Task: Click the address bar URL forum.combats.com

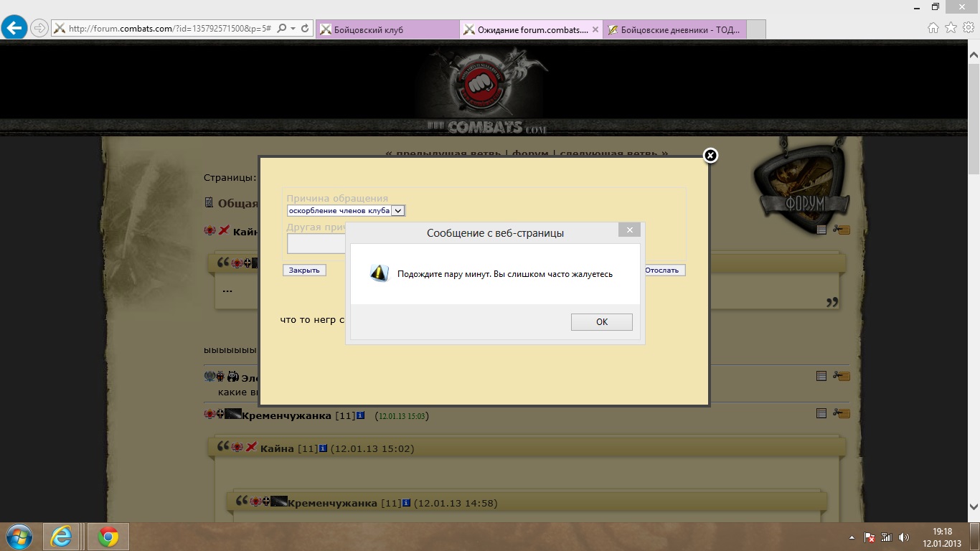Action: 170,29
